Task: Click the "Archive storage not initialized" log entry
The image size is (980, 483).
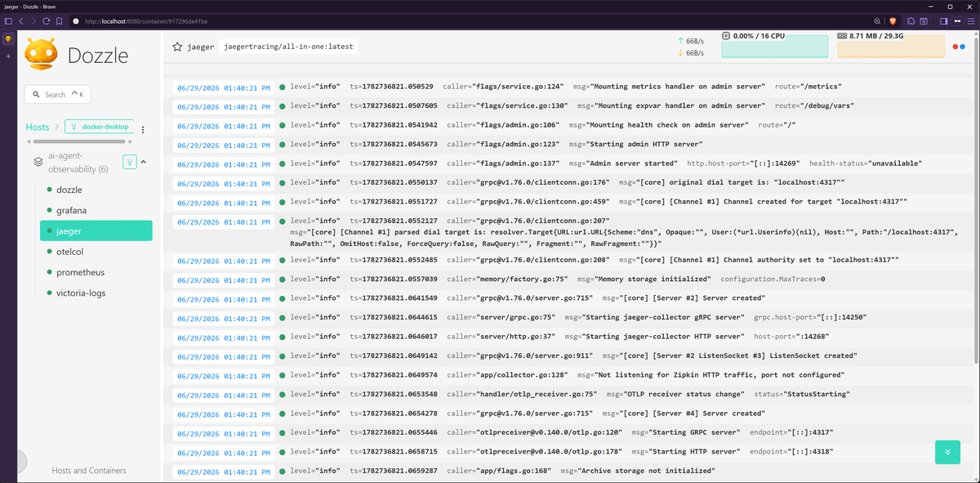Action: pos(638,471)
